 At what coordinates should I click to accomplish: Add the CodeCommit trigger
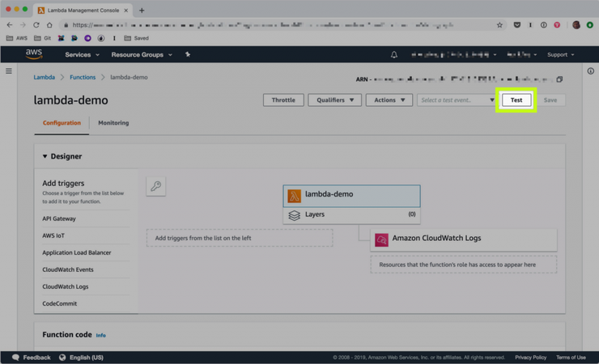click(x=60, y=303)
